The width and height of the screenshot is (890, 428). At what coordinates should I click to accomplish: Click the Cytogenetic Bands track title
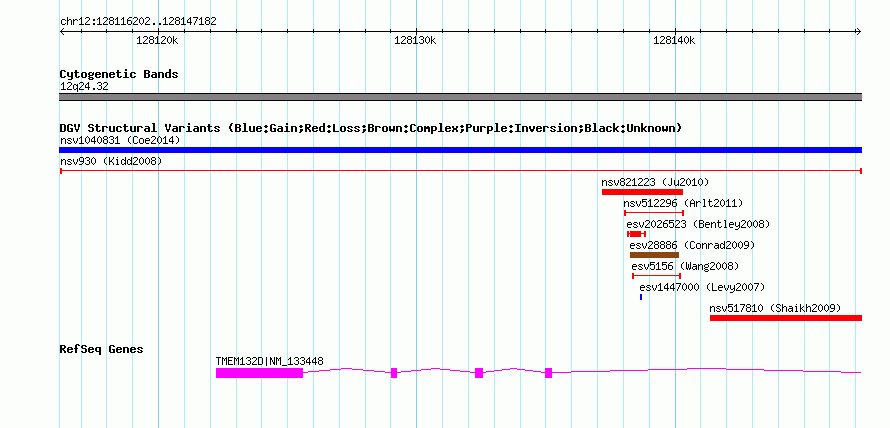pos(119,74)
